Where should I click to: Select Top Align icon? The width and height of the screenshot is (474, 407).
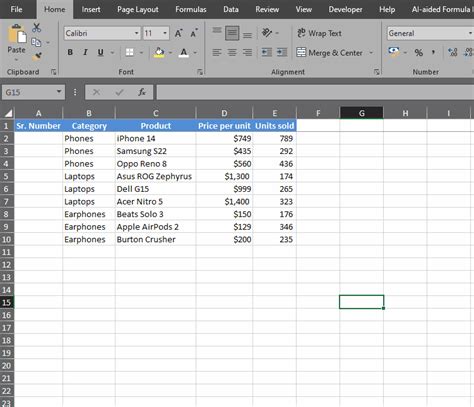(217, 31)
